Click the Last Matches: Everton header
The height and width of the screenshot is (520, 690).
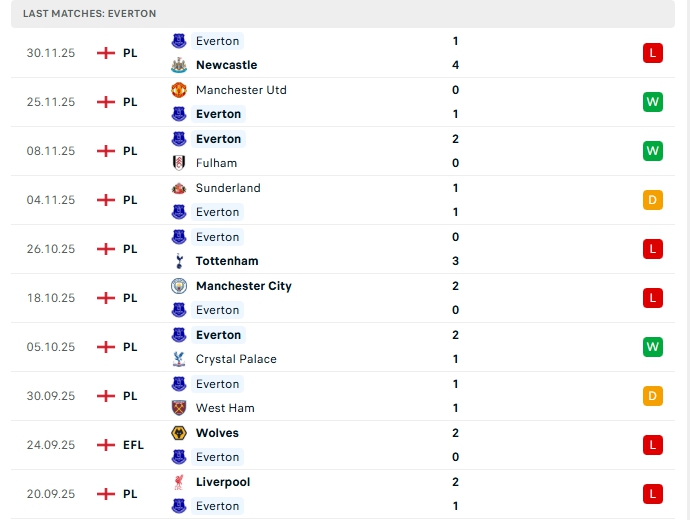[x=89, y=13]
